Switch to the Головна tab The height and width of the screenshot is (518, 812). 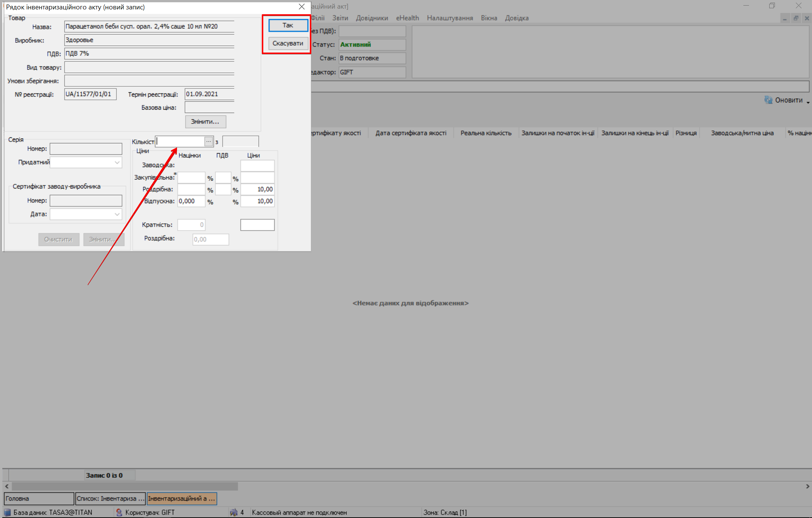pyautogui.click(x=39, y=498)
